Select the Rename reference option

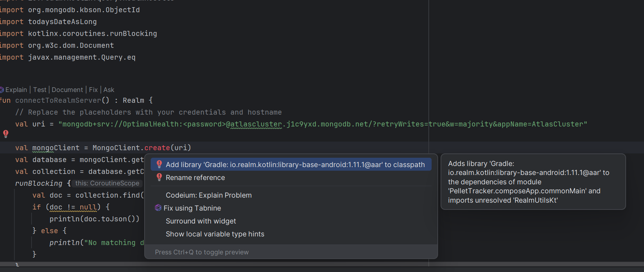click(195, 178)
